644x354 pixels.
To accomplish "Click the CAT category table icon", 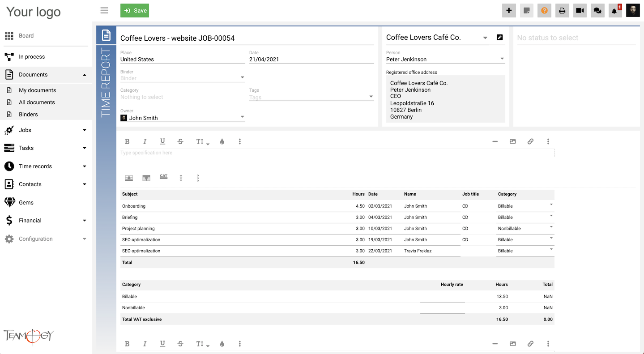I will pos(164,177).
